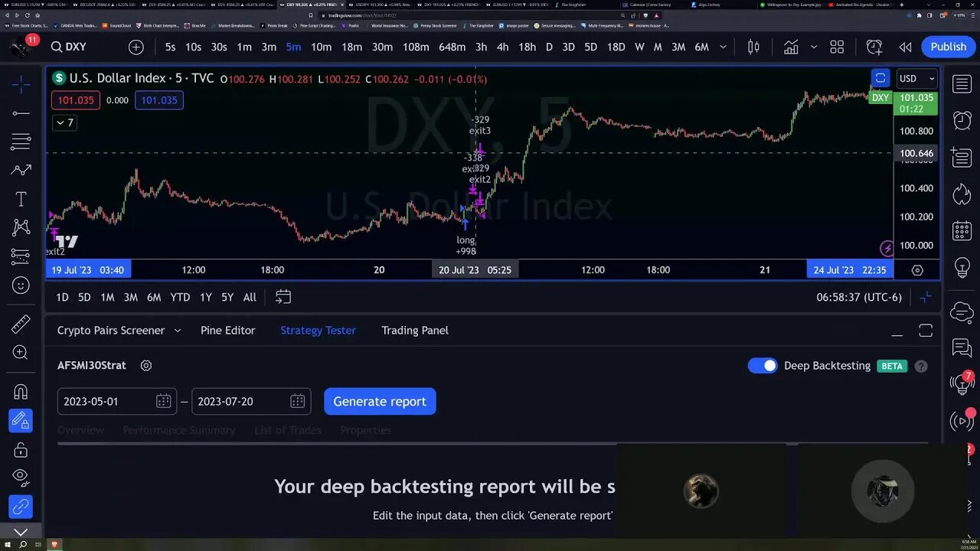980x551 pixels.
Task: Select the 30m timeframe
Action: coord(382,47)
